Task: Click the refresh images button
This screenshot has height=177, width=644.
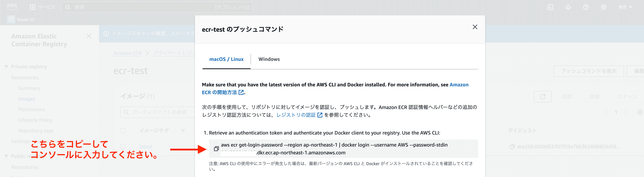Action: point(543,96)
